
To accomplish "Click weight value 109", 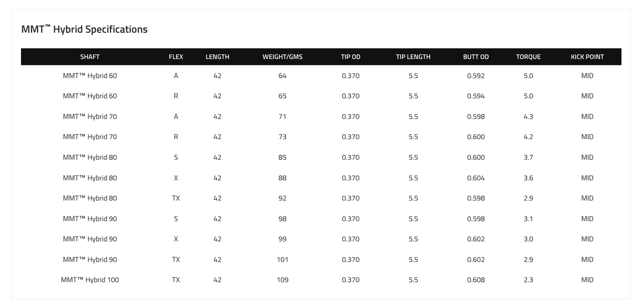I will click(282, 280).
